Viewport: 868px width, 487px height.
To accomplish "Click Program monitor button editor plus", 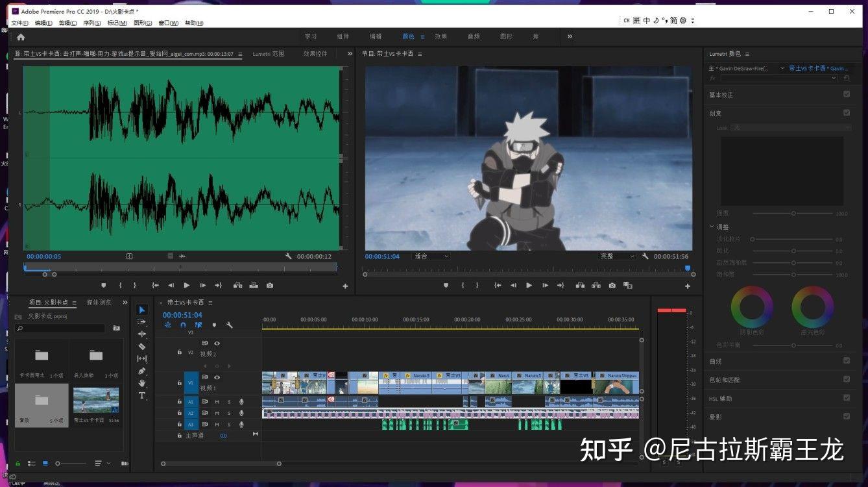I will (x=688, y=286).
